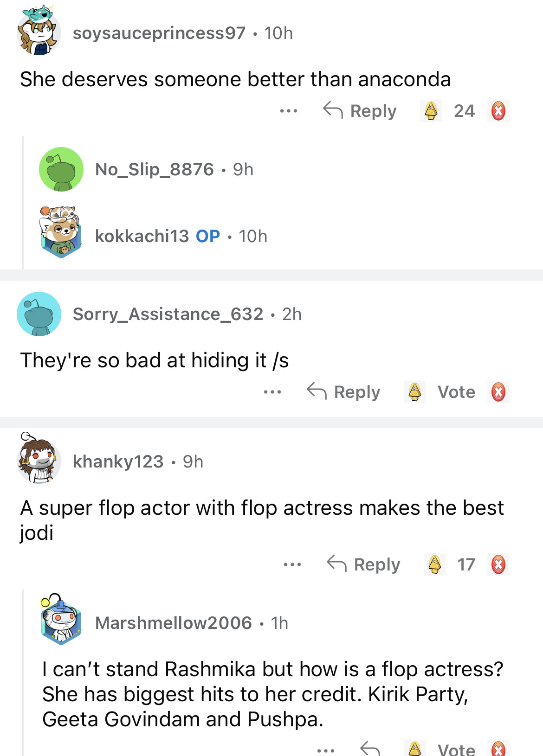
Task: Reply to khanky123's comment
Action: click(x=364, y=564)
